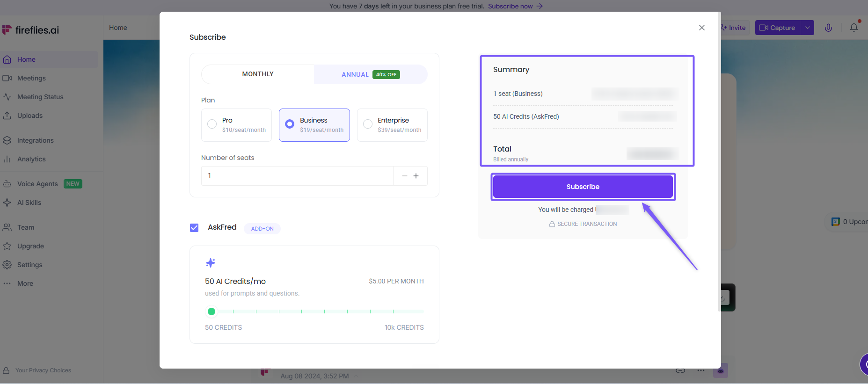Decrease the number of seats
The image size is (868, 384).
click(405, 176)
